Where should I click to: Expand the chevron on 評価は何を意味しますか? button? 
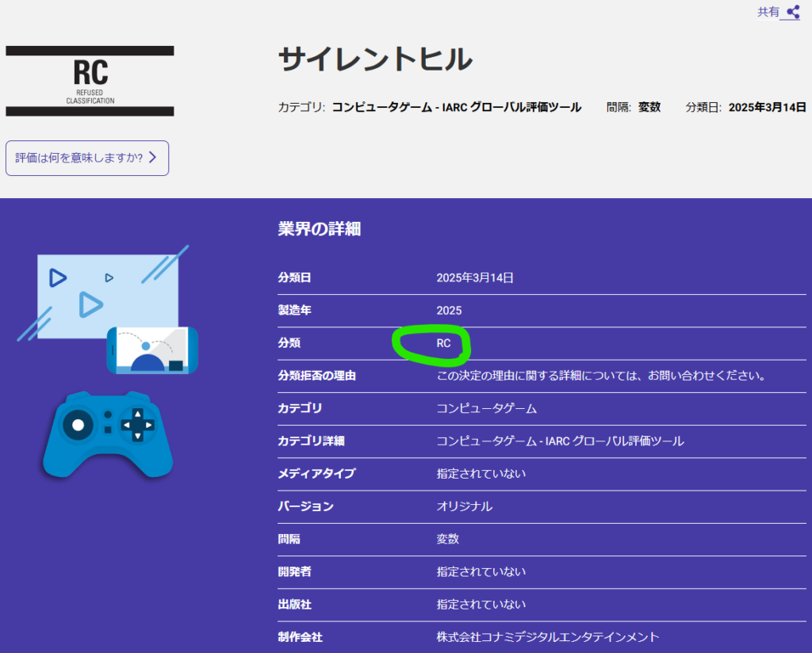[x=153, y=157]
